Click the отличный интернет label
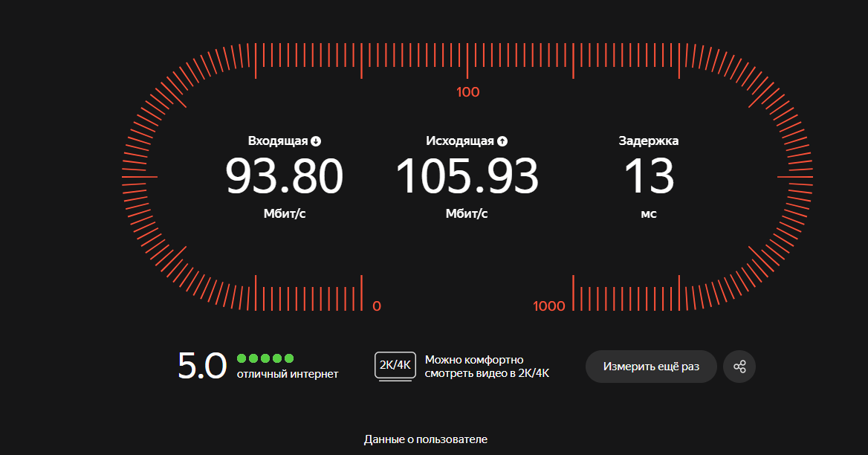 [x=288, y=374]
